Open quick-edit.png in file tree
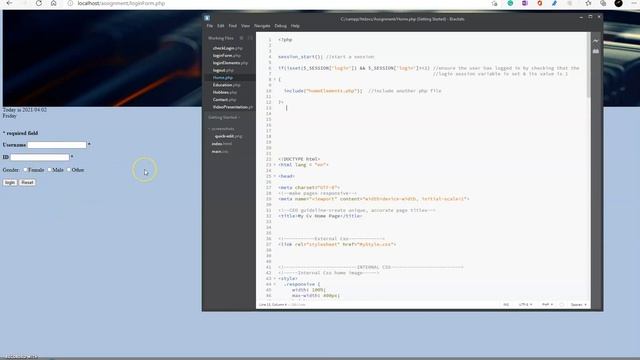 pyautogui.click(x=228, y=136)
